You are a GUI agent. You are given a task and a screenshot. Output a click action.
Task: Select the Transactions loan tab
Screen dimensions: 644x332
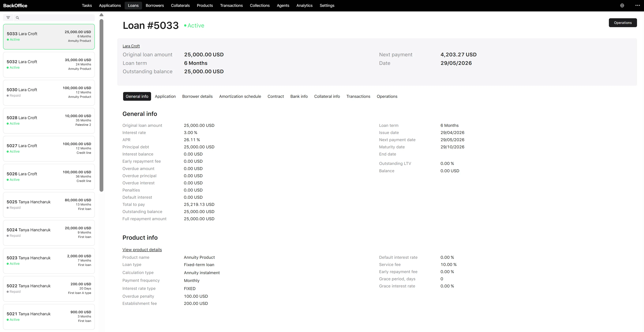coord(358,96)
